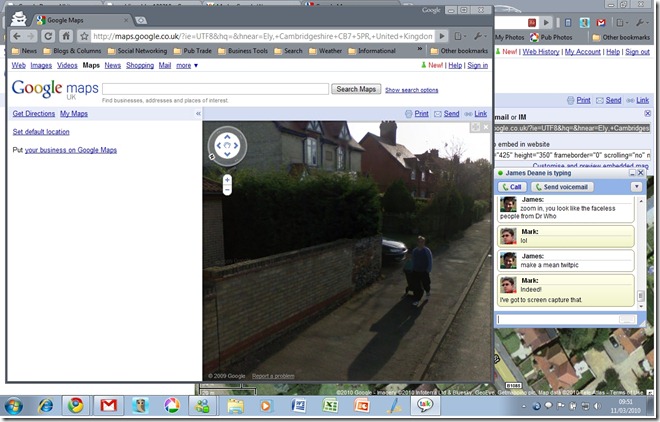Collapse the left panel double-arrow
This screenshot has height=422, width=660.
pos(198,114)
